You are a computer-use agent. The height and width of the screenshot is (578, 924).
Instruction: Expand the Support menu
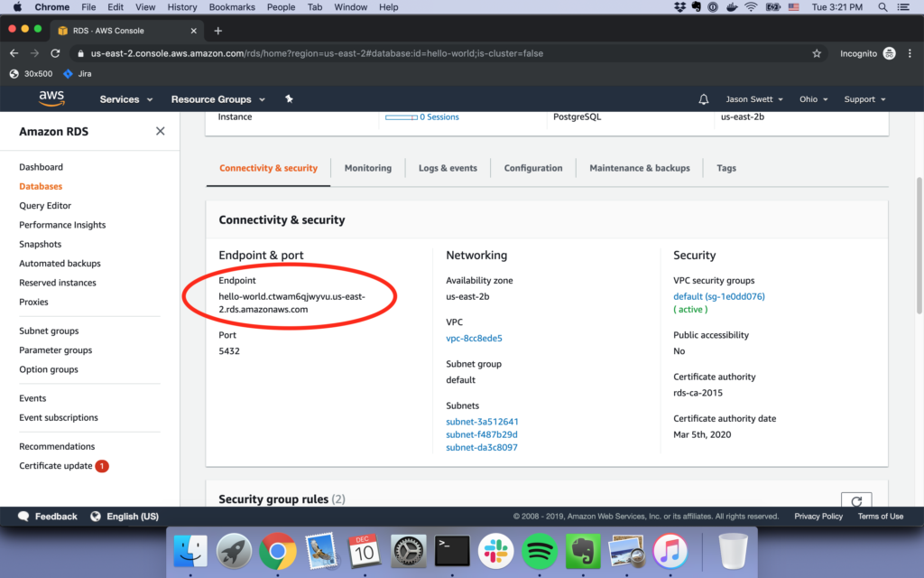(x=861, y=99)
